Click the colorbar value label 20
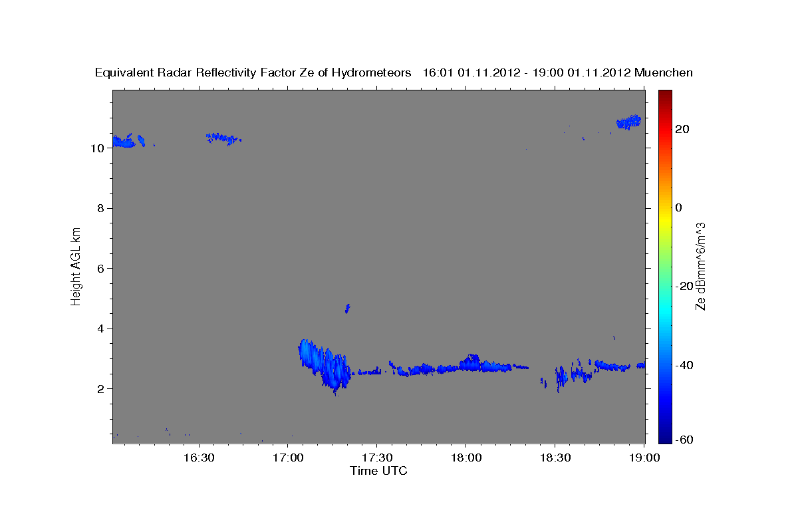Screen dimensions: 798x532 point(682,129)
